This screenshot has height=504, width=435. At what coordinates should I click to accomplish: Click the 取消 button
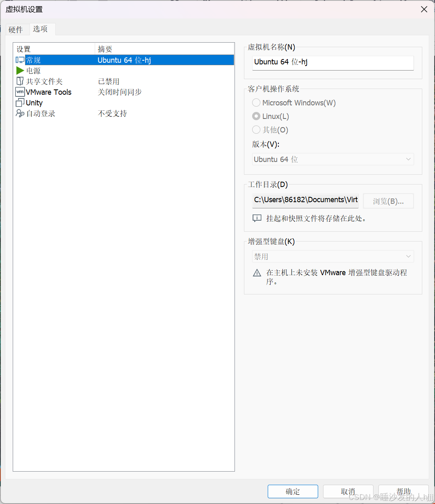(x=348, y=491)
